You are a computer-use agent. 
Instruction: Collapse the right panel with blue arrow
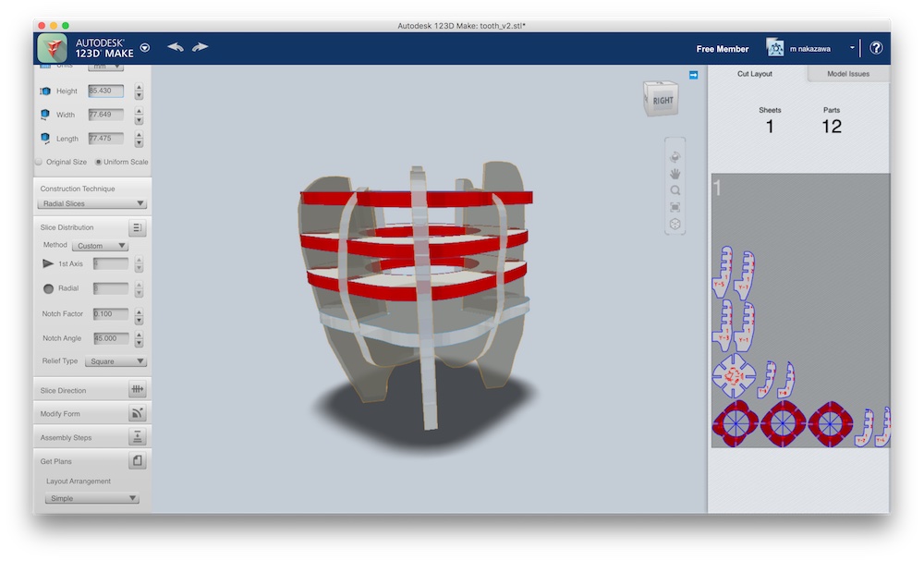[694, 75]
